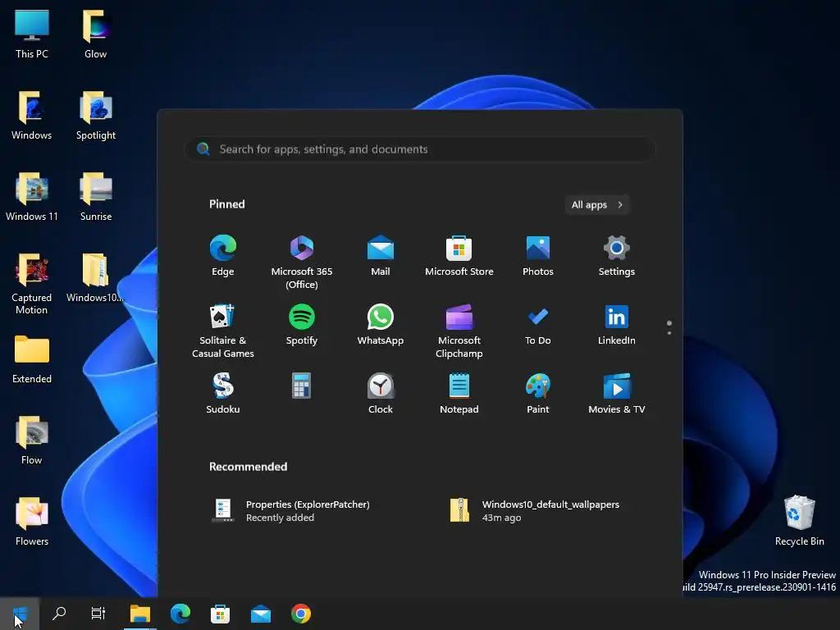Launch the Photos app

(x=538, y=256)
